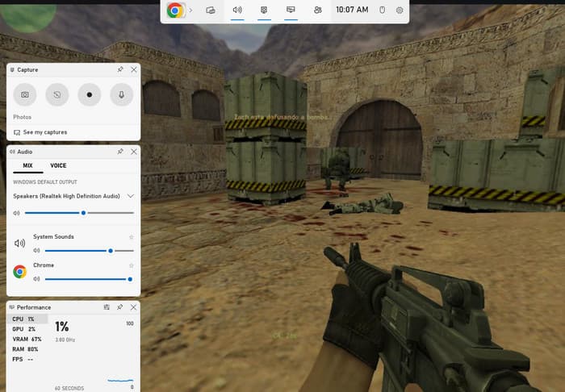
Task: Open the widget menu in Game Bar
Action: click(x=211, y=10)
